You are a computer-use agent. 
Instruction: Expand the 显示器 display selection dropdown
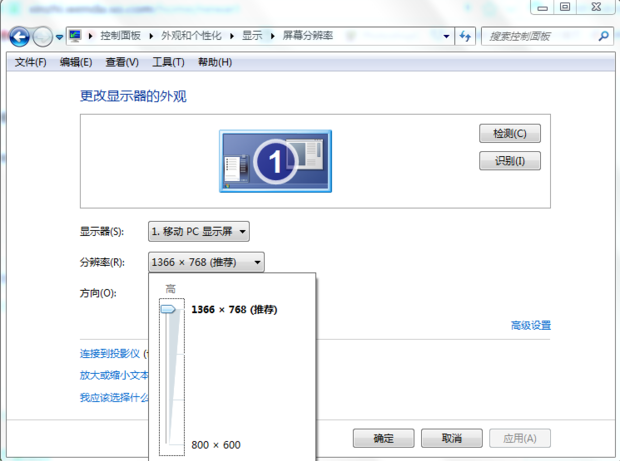pyautogui.click(x=199, y=232)
